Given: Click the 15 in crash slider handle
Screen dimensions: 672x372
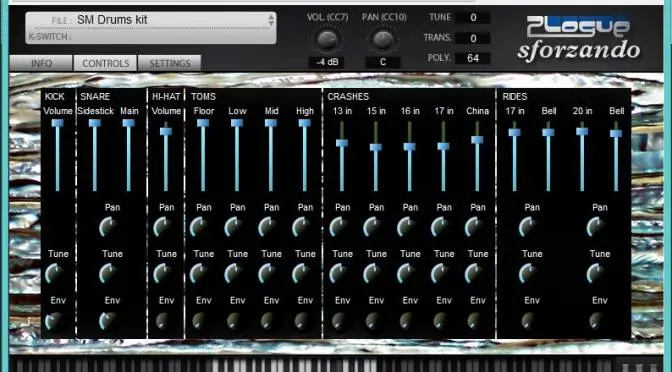Looking at the screenshot, I should click(x=376, y=147).
